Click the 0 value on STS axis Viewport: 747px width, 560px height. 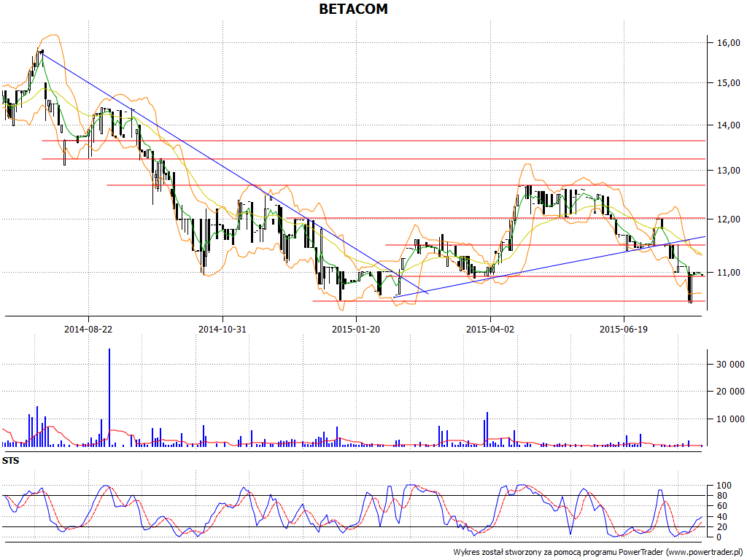pyautogui.click(x=719, y=537)
